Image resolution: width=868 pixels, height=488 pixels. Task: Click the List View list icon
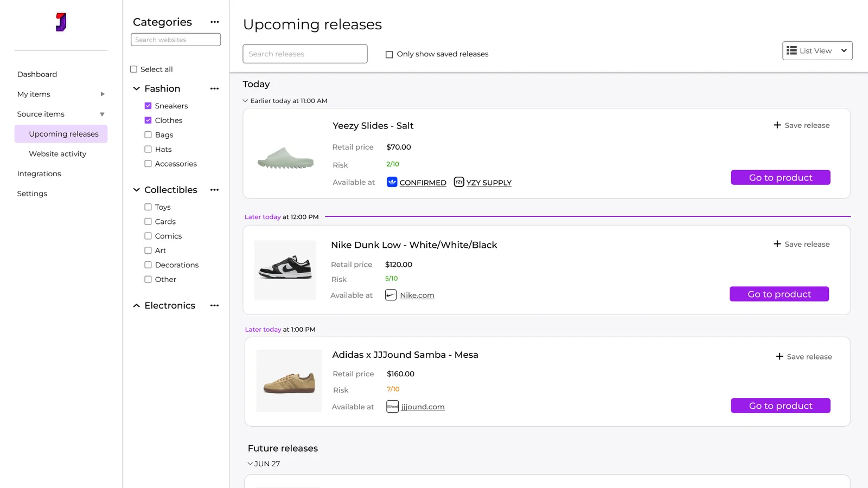[792, 50]
